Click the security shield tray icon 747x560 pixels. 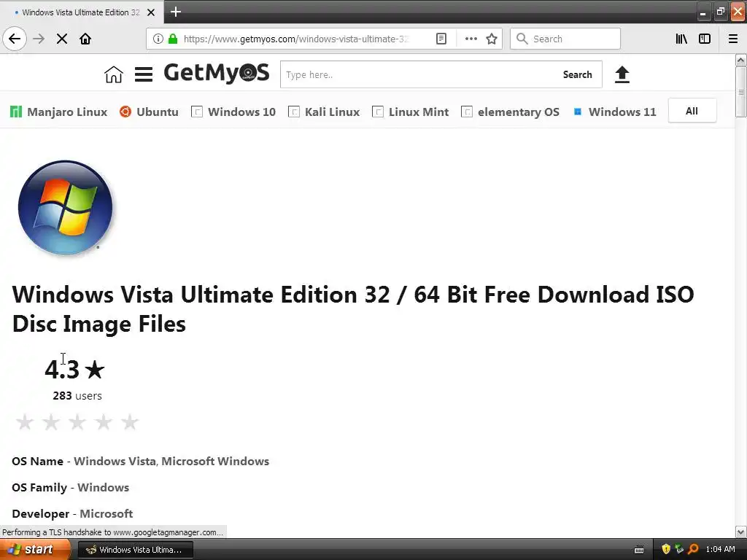point(666,550)
